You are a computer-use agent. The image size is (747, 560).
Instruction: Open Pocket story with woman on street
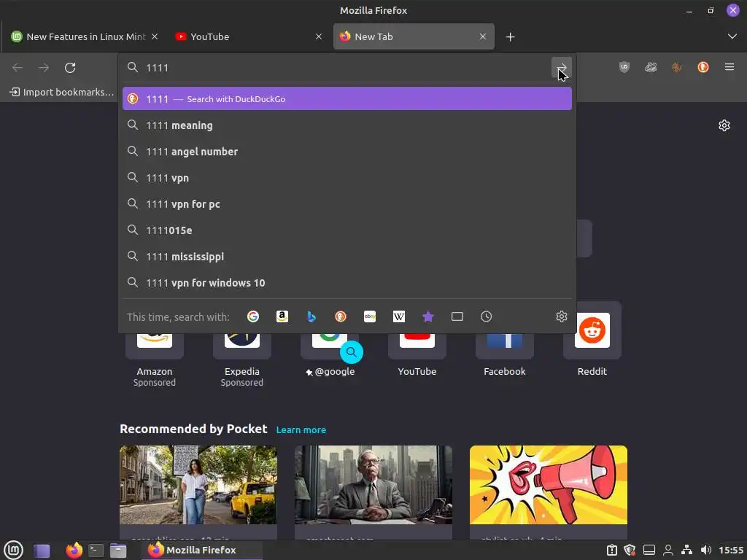click(198, 491)
